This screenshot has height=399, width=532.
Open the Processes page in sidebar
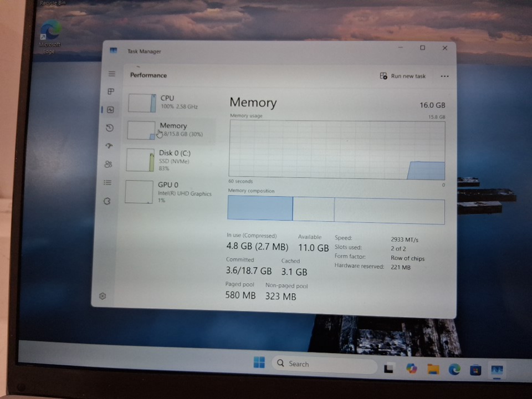(111, 91)
